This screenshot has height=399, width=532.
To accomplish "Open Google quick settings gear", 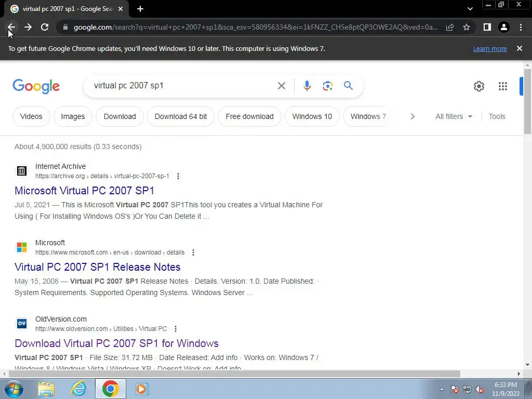I will tap(478, 86).
